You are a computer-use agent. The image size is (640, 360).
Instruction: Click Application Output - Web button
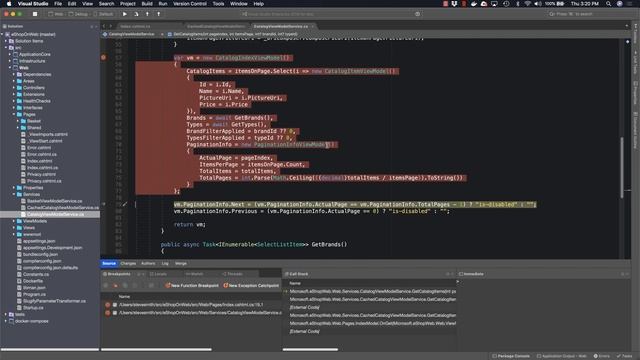(561, 356)
